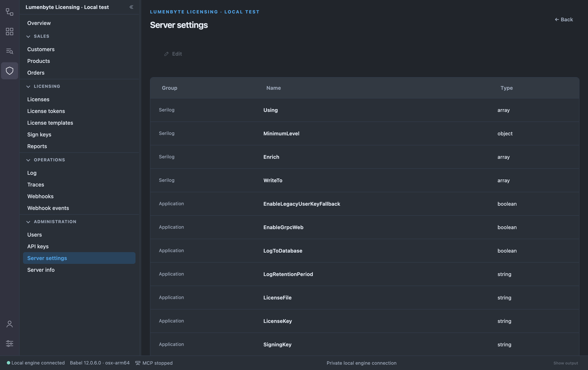Viewport: 588px width, 370px height.
Task: Click the Edit button
Action: click(173, 54)
